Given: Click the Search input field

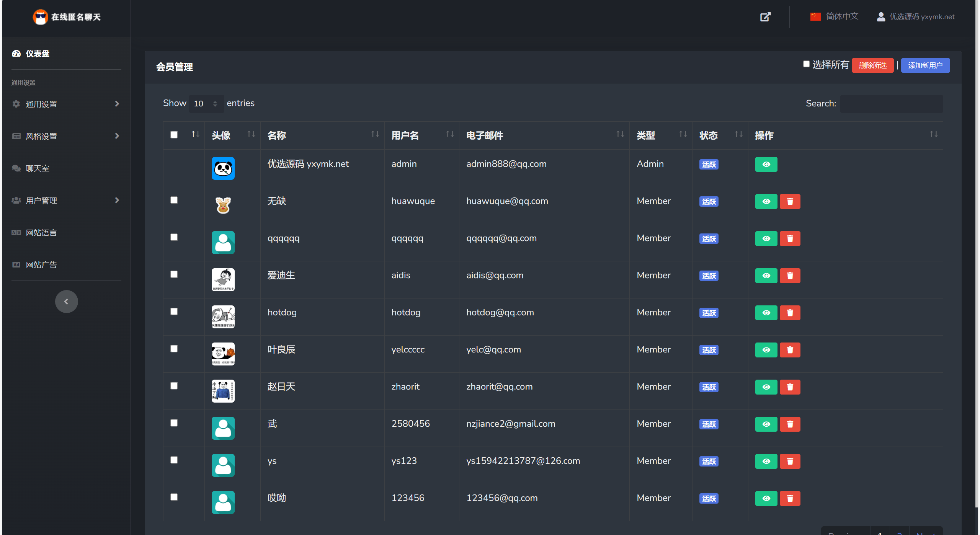Looking at the screenshot, I should pyautogui.click(x=891, y=104).
